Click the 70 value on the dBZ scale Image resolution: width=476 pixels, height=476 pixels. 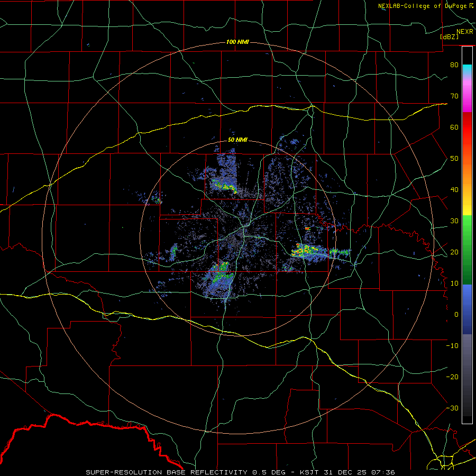pos(454,96)
